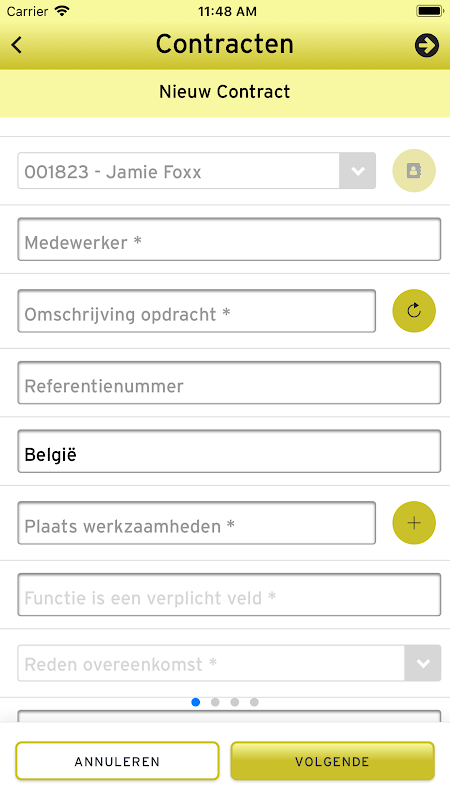Go to the fourth page indicator dot
450x800 pixels.
(x=254, y=702)
